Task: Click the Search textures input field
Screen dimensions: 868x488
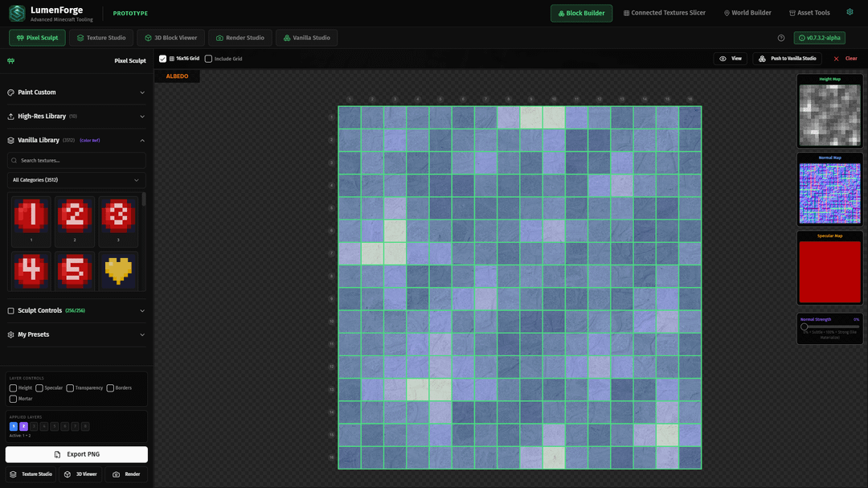Action: [76, 161]
